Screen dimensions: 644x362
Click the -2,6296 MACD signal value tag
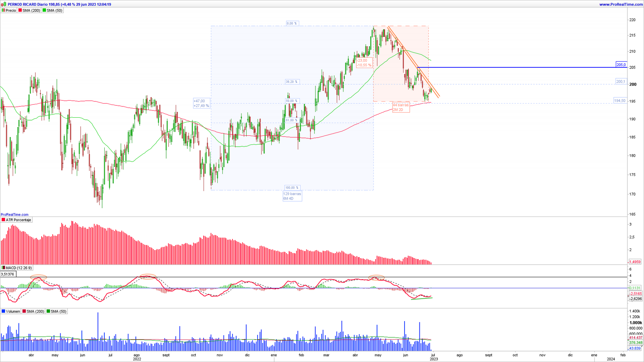636,299
